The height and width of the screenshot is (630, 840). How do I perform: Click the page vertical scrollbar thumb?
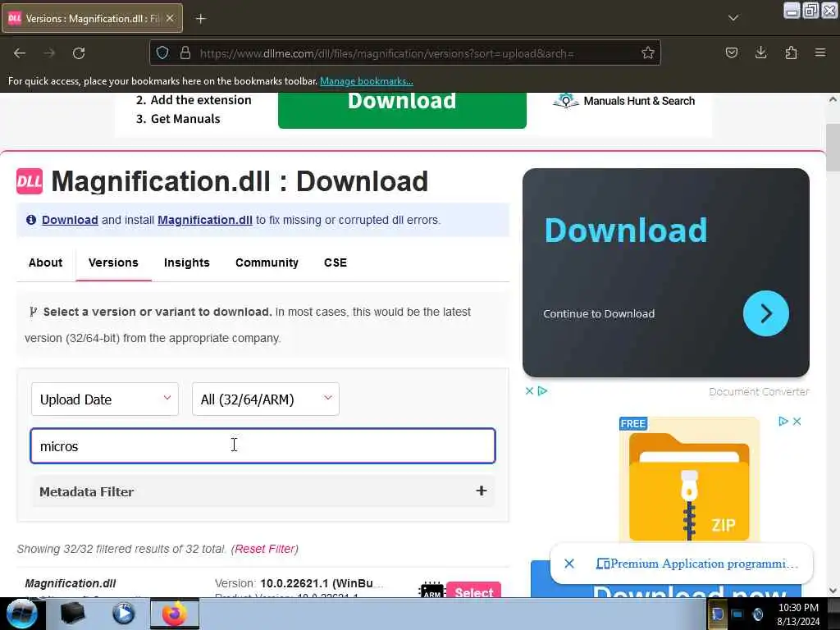coord(833,148)
